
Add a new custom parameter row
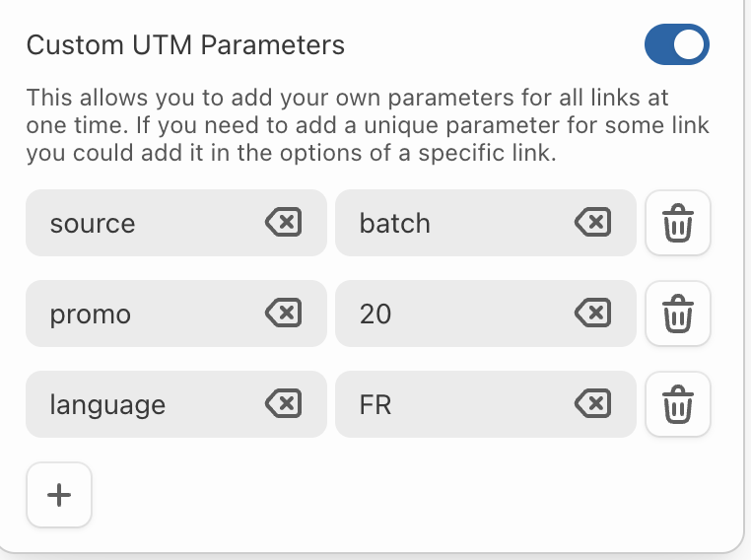[x=59, y=495]
